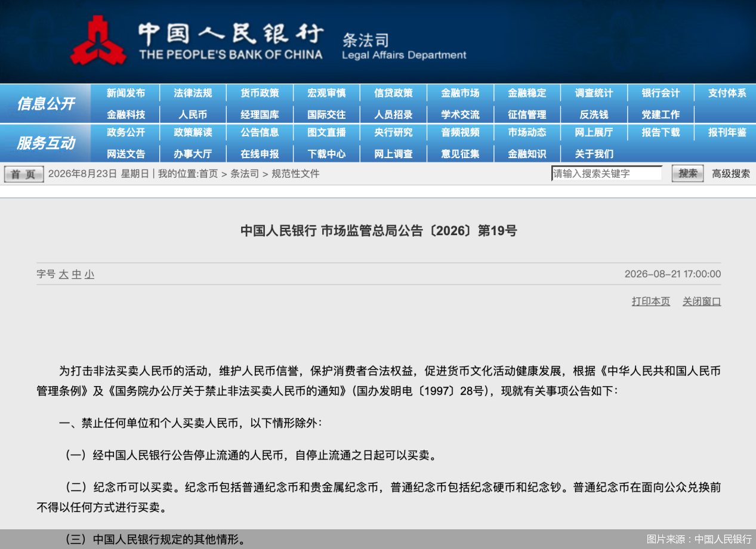
Task: Select 金融科技 in navigation
Action: click(x=126, y=115)
